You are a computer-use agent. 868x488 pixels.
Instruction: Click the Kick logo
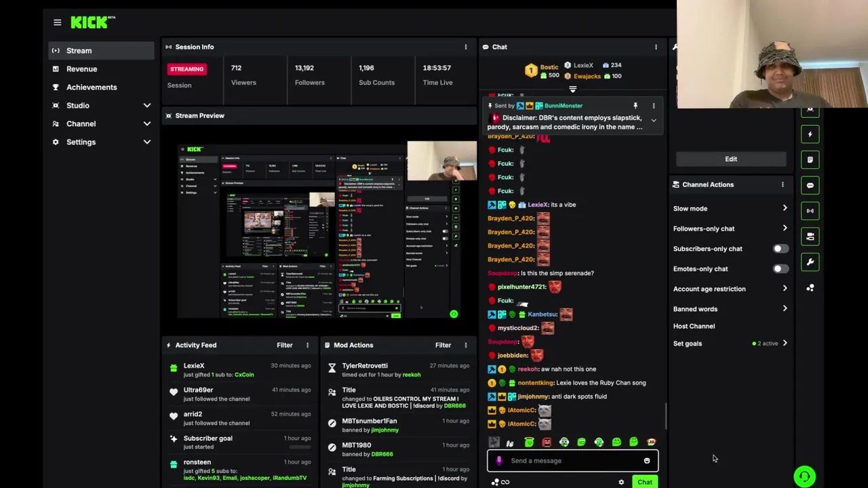click(x=92, y=22)
